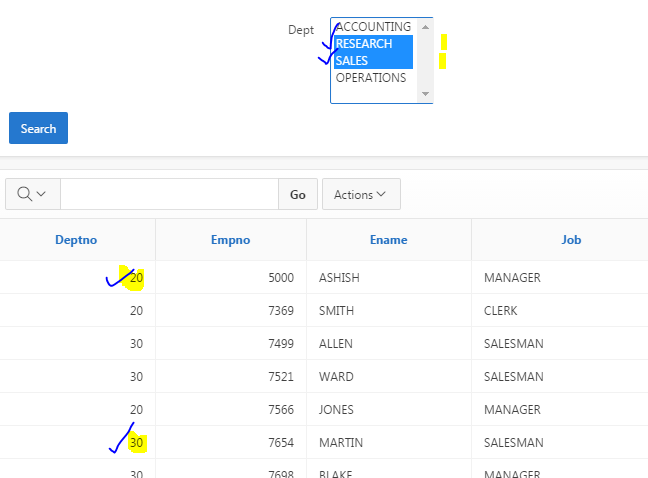
Task: Sort by the Empno column header
Action: (230, 240)
